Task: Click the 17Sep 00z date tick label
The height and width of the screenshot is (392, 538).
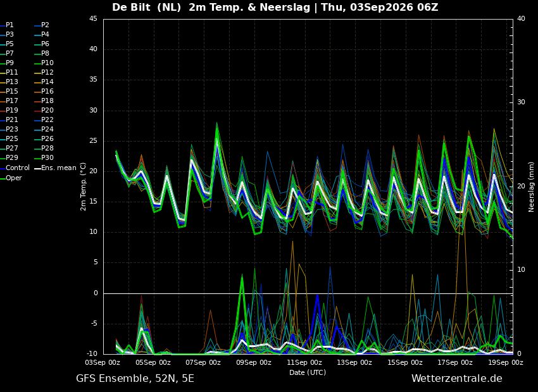Action: [x=455, y=362]
